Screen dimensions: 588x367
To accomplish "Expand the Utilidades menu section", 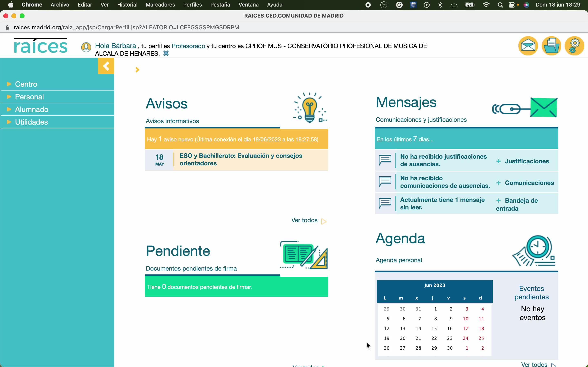I will coord(31,122).
